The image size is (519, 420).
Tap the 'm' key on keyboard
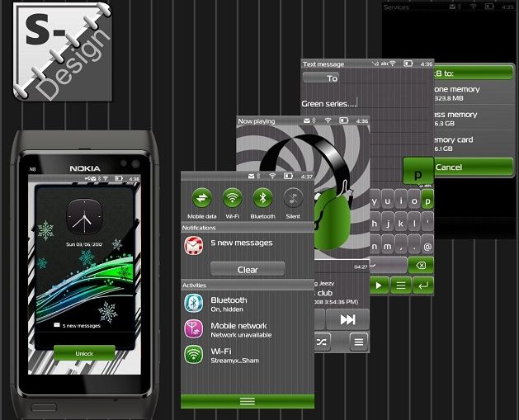point(387,246)
